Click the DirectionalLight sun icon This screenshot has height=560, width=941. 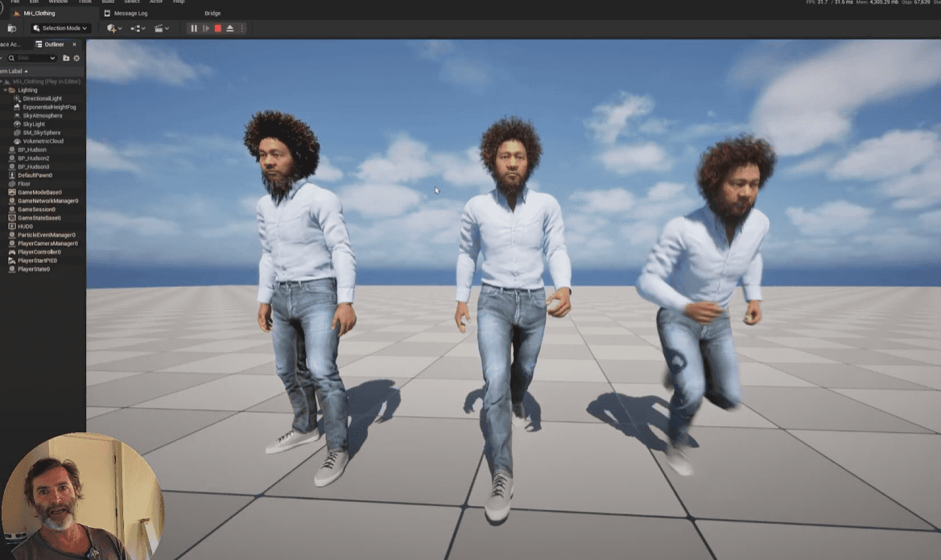click(x=17, y=98)
